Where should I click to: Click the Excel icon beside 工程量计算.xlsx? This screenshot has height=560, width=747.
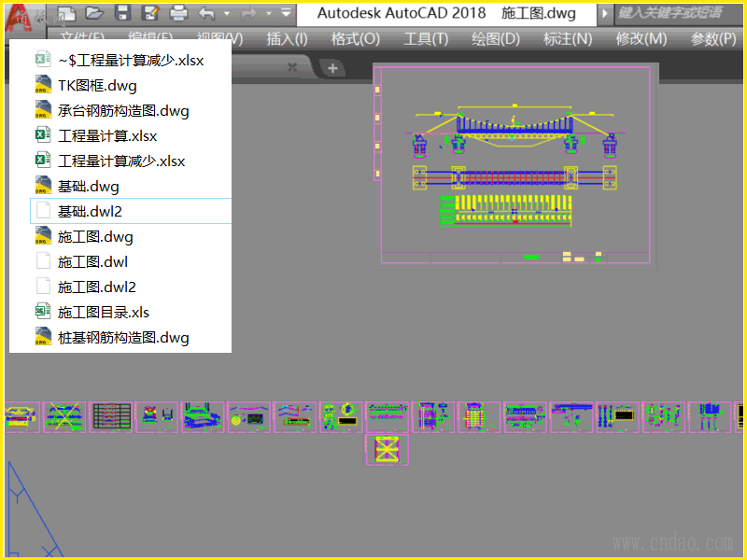(43, 134)
